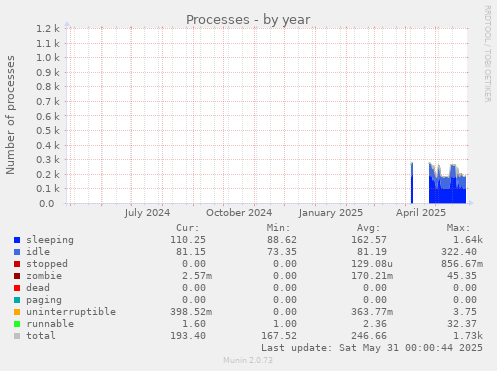Click the total legend color swatch
The width and height of the screenshot is (497, 371).
pos(17,336)
